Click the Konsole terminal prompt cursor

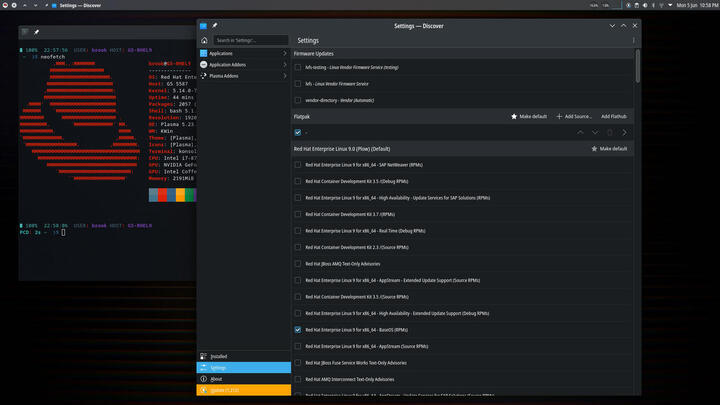click(63, 232)
